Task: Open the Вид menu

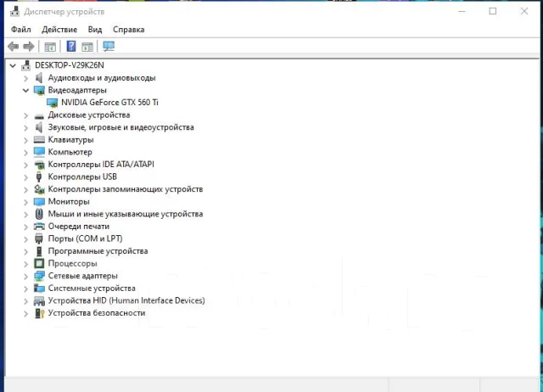Action: [x=95, y=30]
